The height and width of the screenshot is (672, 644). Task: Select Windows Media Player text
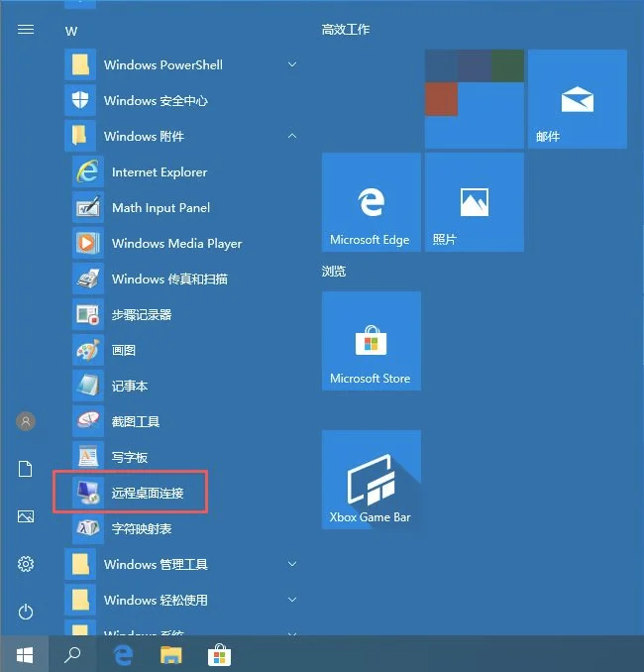pyautogui.click(x=177, y=244)
